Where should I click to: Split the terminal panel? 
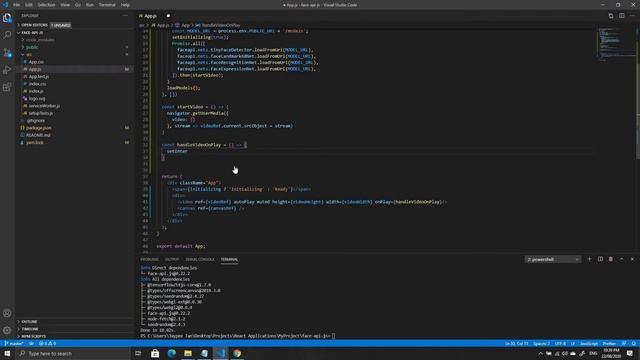point(600,259)
